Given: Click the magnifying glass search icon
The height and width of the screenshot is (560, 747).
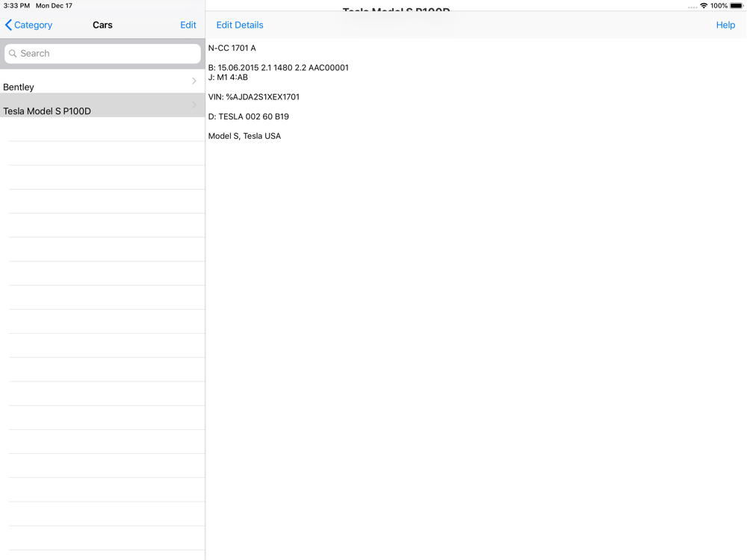Looking at the screenshot, I should point(13,53).
